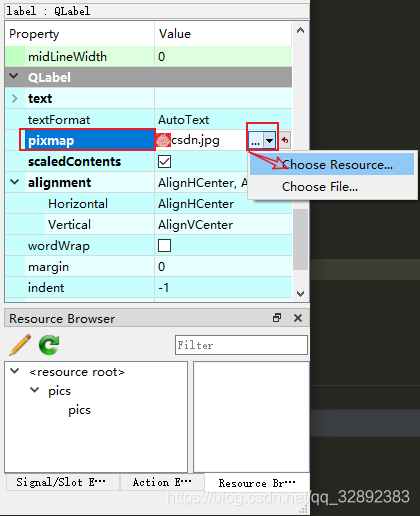The height and width of the screenshot is (516, 420).
Task: Collapse the alignment property
Action: [15, 182]
